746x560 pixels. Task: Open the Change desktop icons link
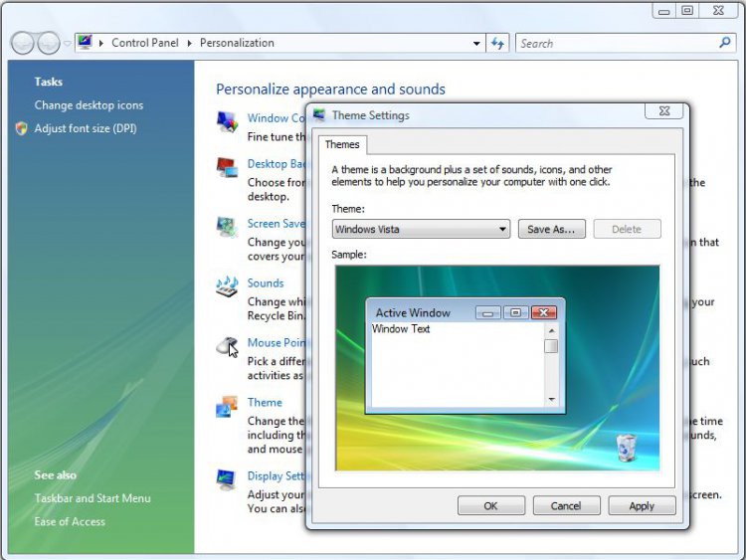tap(89, 105)
